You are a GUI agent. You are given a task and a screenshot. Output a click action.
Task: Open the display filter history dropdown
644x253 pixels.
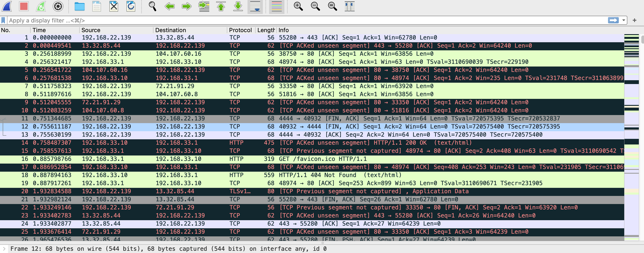[624, 20]
